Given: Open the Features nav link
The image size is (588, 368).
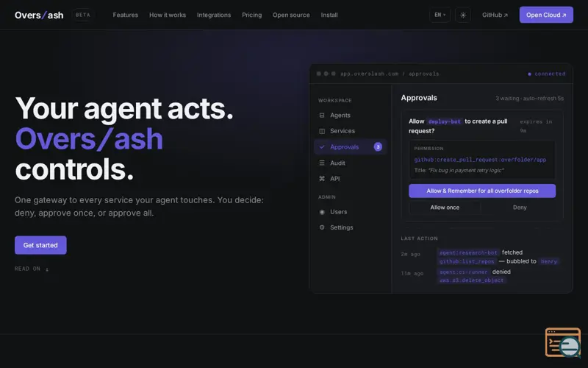Looking at the screenshot, I should [125, 15].
